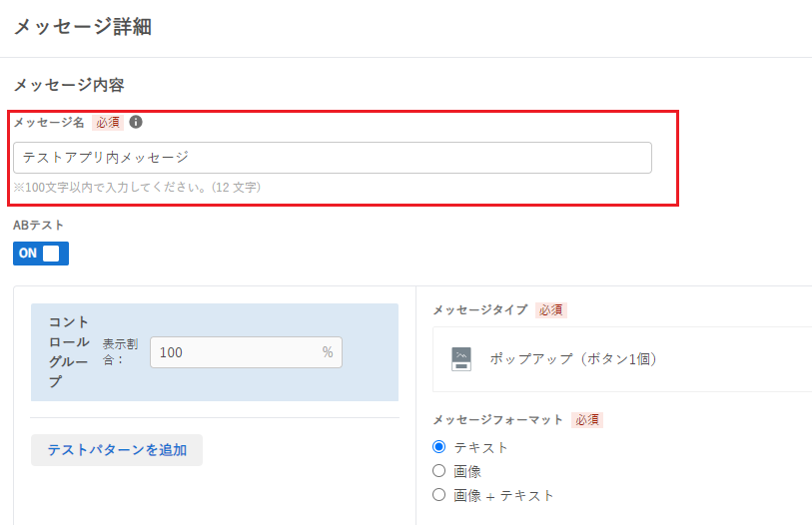
Task: Select the 画像 radio button
Action: pyautogui.click(x=438, y=471)
